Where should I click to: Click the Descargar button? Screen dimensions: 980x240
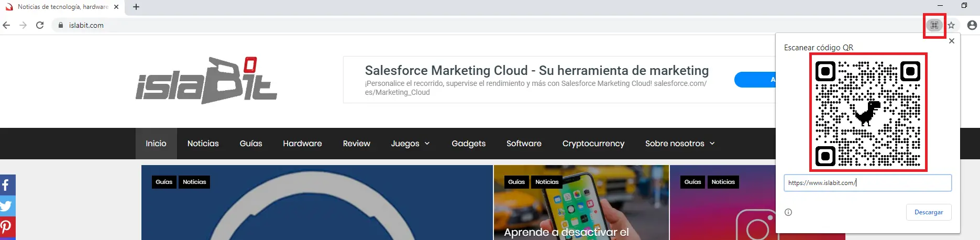[x=929, y=212]
